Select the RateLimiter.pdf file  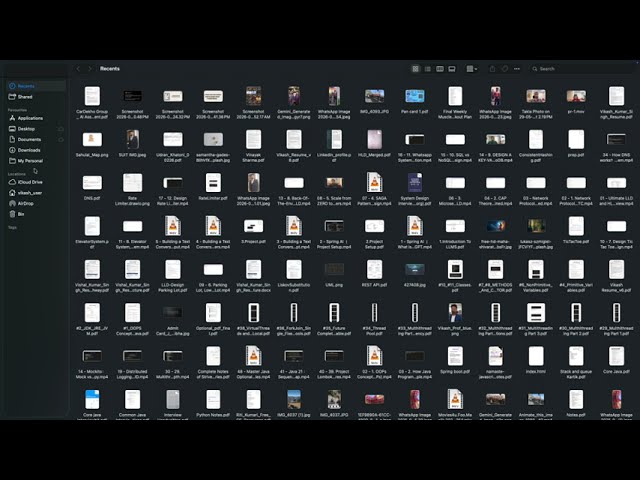[213, 187]
